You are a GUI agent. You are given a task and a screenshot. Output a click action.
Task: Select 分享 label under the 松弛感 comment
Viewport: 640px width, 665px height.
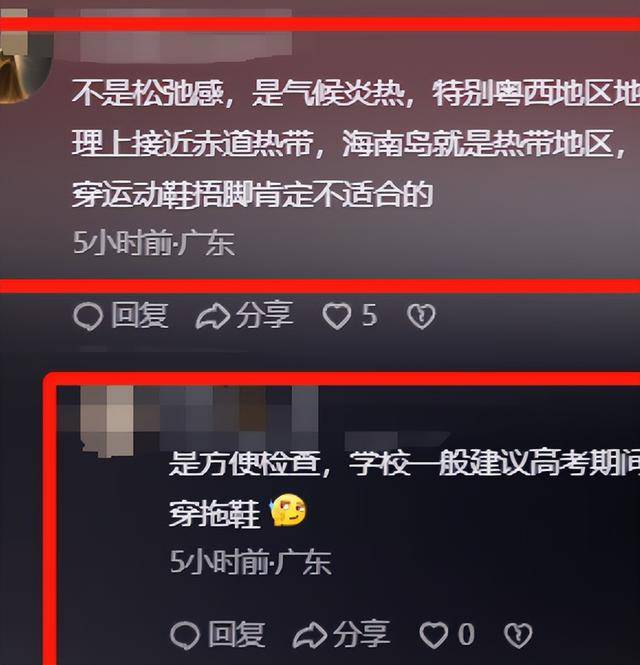tap(265, 316)
